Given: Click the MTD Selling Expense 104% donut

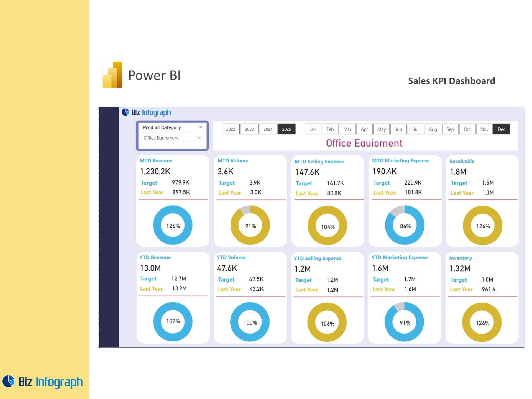Looking at the screenshot, I should [327, 226].
